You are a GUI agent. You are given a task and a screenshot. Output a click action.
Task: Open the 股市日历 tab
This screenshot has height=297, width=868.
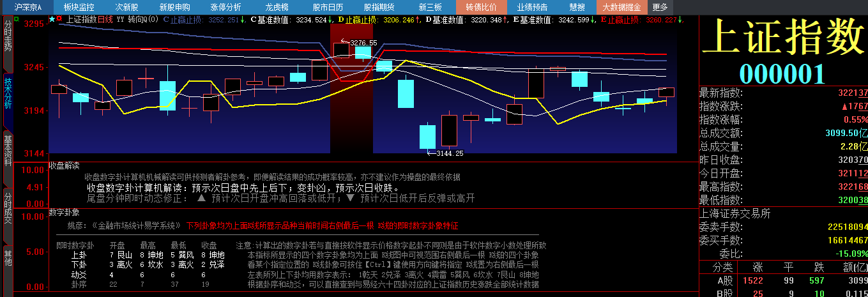pyautogui.click(x=328, y=7)
